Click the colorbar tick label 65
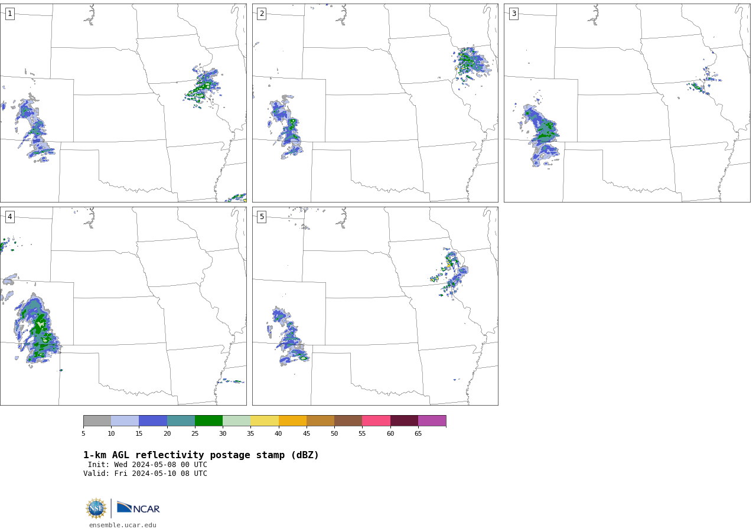This screenshot has width=756, height=532. point(418,434)
